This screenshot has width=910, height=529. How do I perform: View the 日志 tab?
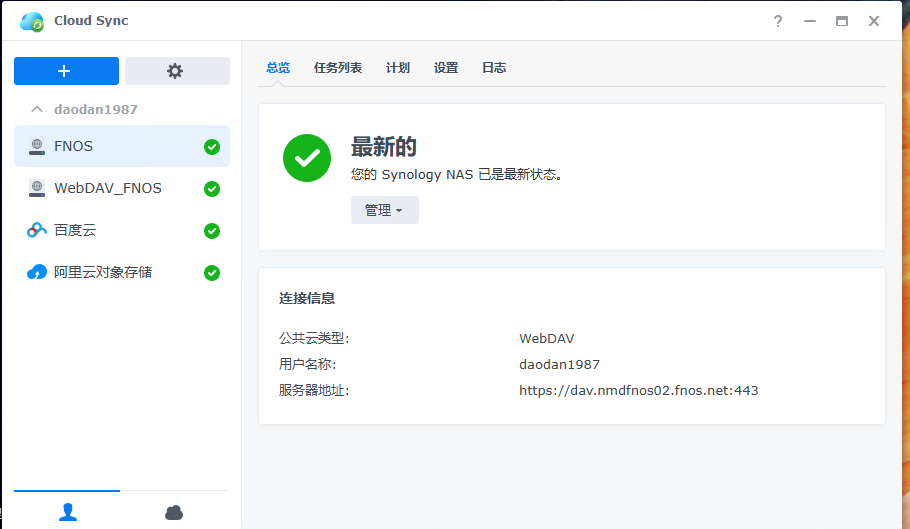494,68
